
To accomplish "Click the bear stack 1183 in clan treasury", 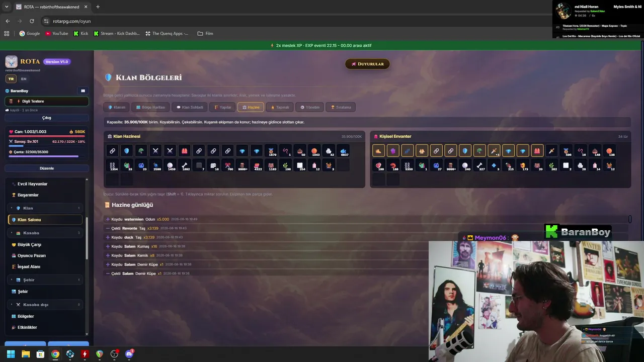I will coord(272,165).
